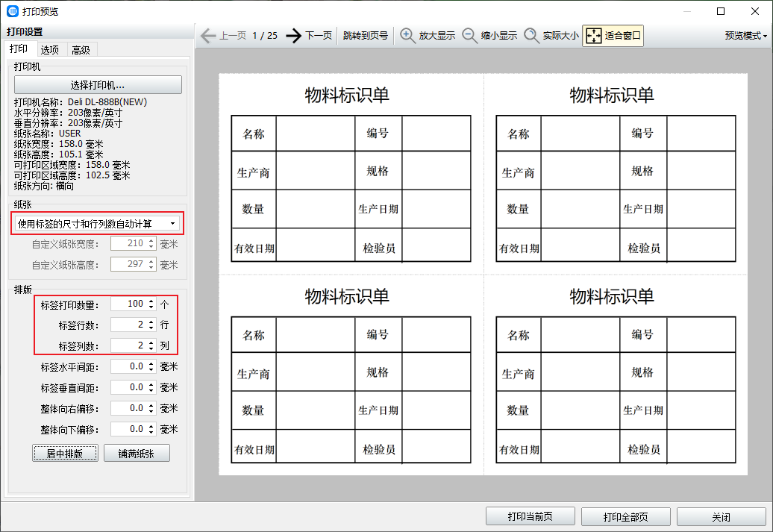The image size is (773, 532).
Task: Click the label print quantity field
Action: pos(128,304)
